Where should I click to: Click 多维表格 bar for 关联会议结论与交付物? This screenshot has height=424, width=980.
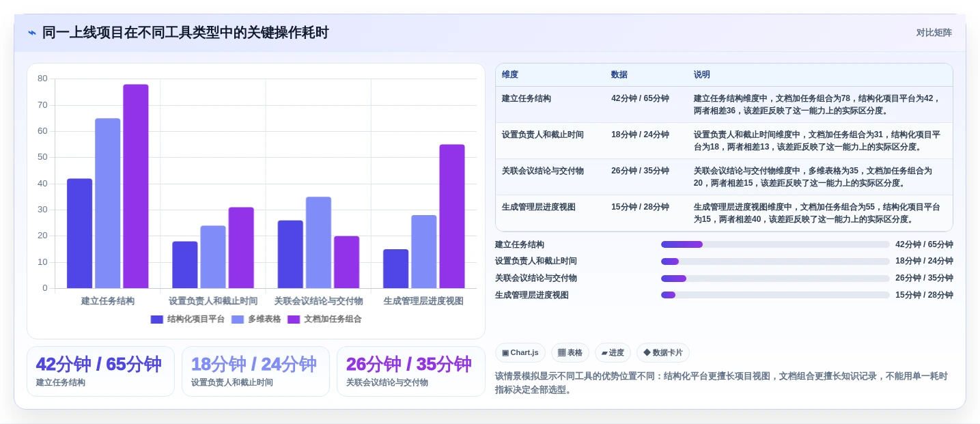coord(318,242)
